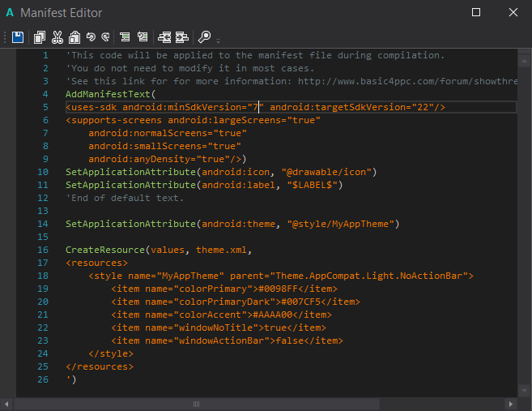This screenshot has width=532, height=411.
Task: Undo the last edit via the toolbar
Action: (x=91, y=37)
